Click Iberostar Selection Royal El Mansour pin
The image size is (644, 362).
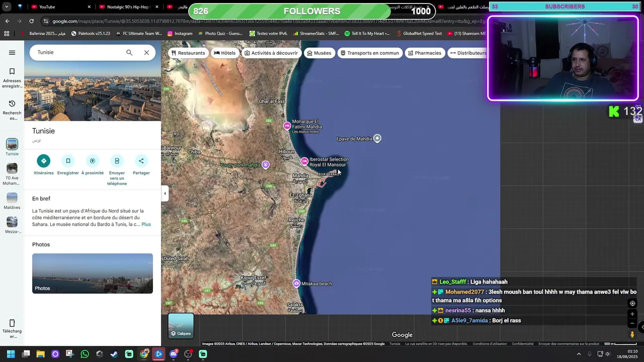click(x=304, y=161)
